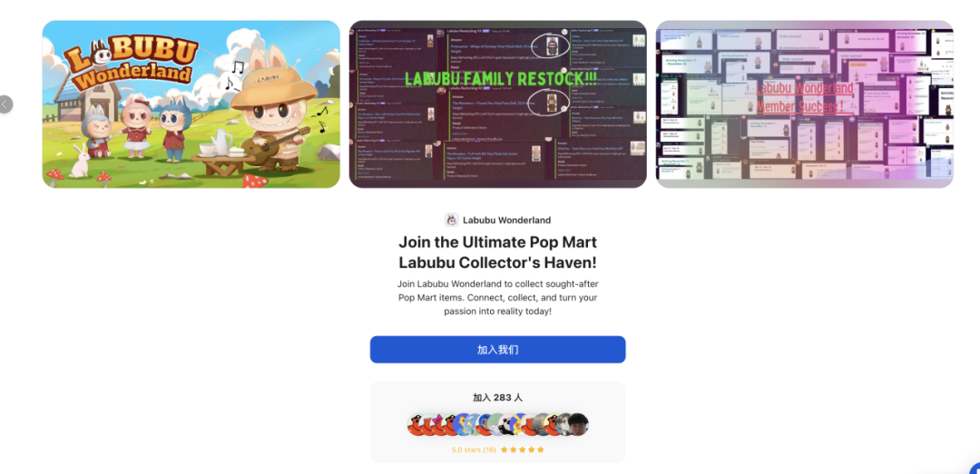Open the Labubu Wonderland cartoon banner image

click(x=191, y=104)
